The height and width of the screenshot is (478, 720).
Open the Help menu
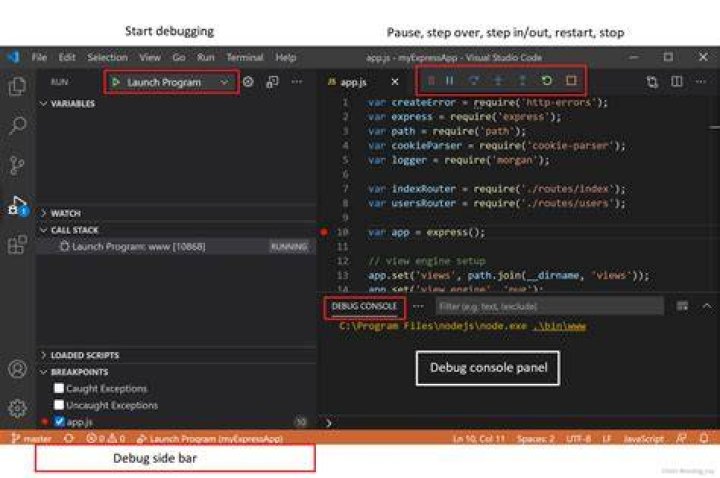point(286,57)
